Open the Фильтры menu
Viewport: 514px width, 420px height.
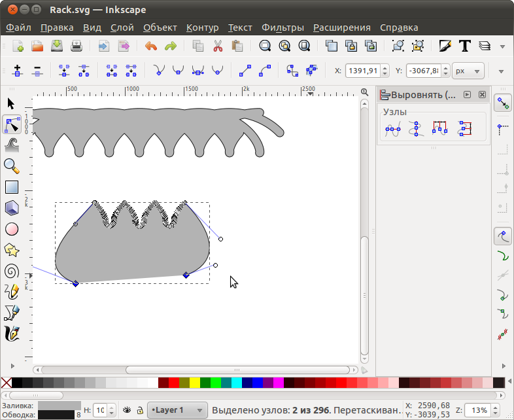pos(283,27)
